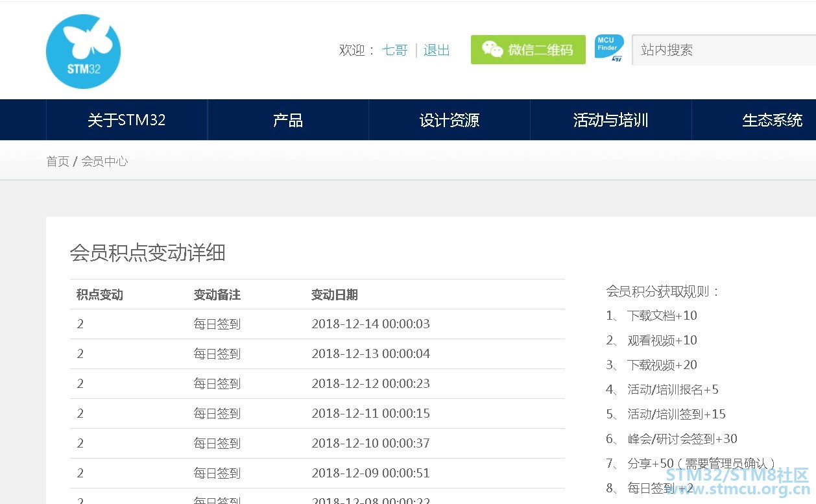Click rule 下载文档+10
Image resolution: width=816 pixels, height=504 pixels.
click(x=662, y=316)
